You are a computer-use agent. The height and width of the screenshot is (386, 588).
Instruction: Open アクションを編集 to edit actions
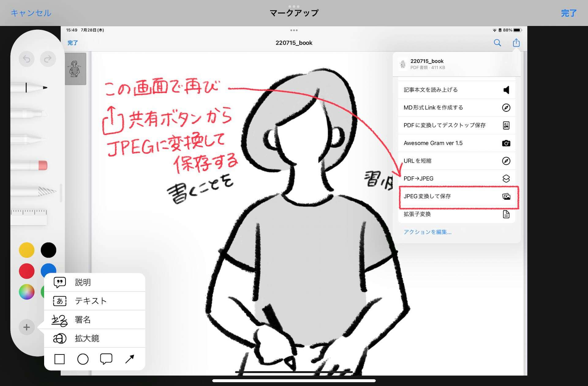coord(427,232)
